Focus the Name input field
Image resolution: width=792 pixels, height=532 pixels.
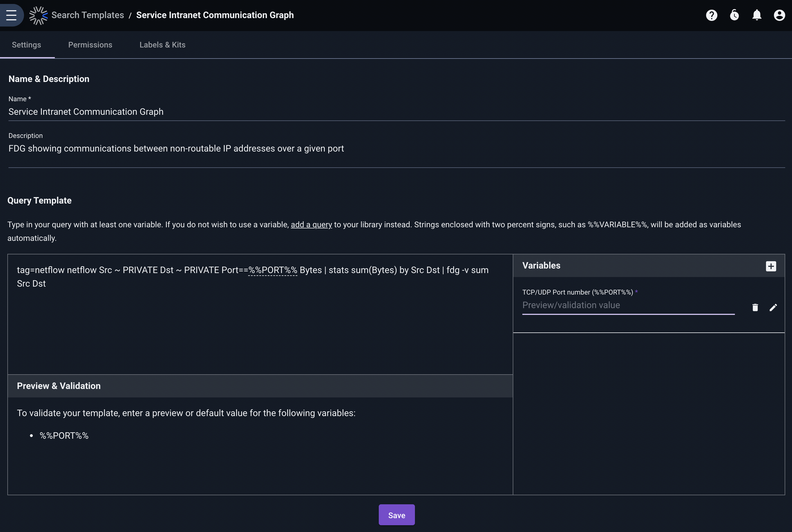(x=397, y=112)
